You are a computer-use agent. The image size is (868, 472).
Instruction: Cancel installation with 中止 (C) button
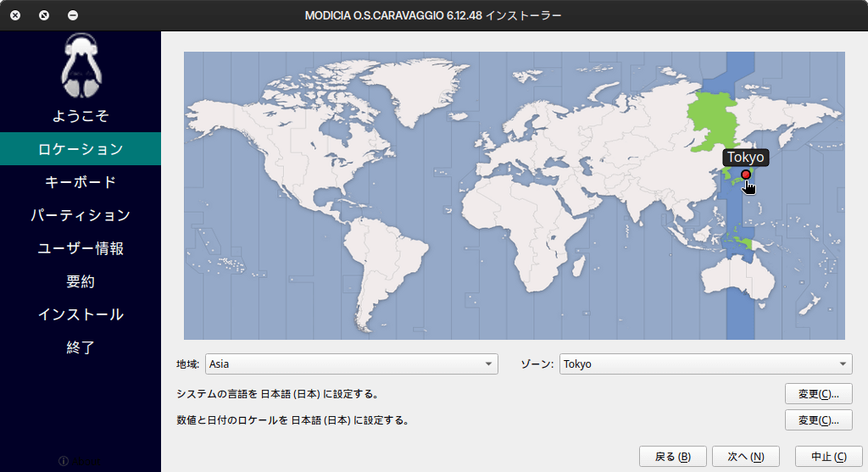tap(828, 457)
